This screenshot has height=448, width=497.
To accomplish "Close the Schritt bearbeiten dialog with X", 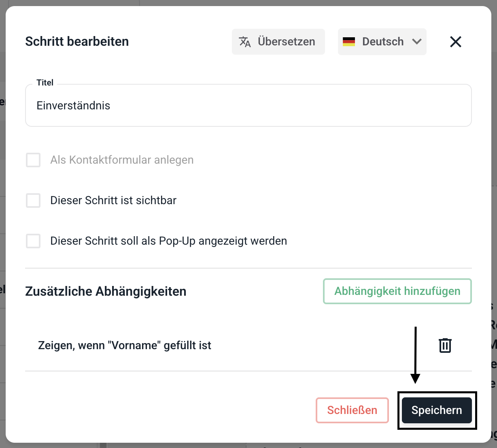I will point(456,42).
